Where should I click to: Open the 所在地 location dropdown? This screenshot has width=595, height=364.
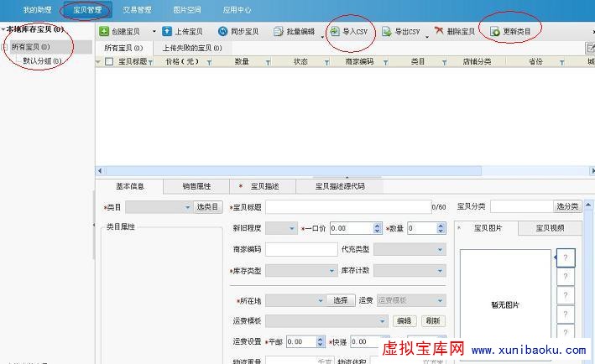(320, 300)
